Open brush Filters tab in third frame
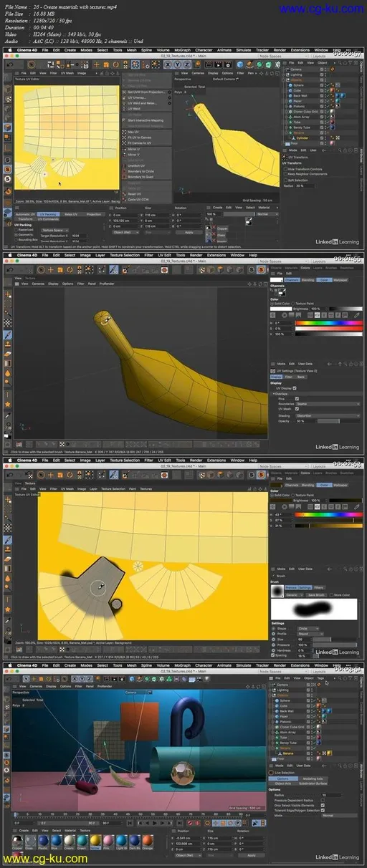Viewport: 367px width, 868px height. pyautogui.click(x=319, y=587)
